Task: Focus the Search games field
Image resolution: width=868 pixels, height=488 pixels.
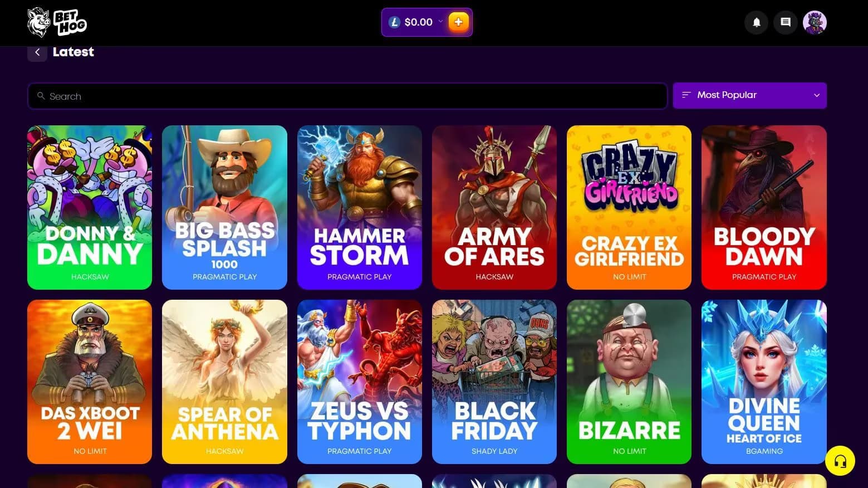Action: point(347,96)
